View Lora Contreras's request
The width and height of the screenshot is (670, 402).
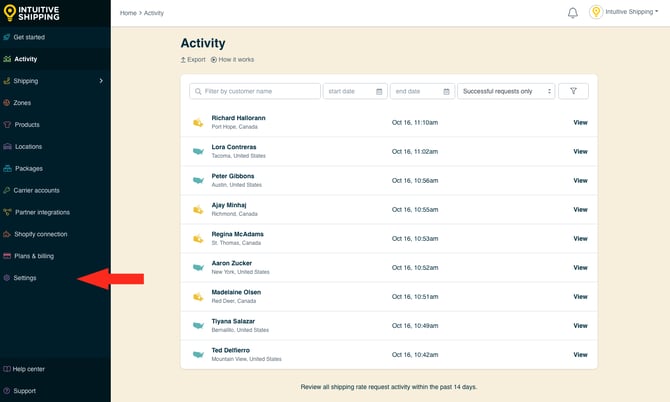point(580,151)
